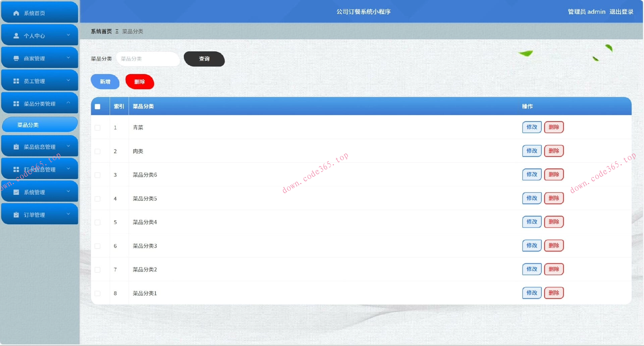Edit 菜品分类4 with its 修改 button
644x346 pixels.
point(532,222)
